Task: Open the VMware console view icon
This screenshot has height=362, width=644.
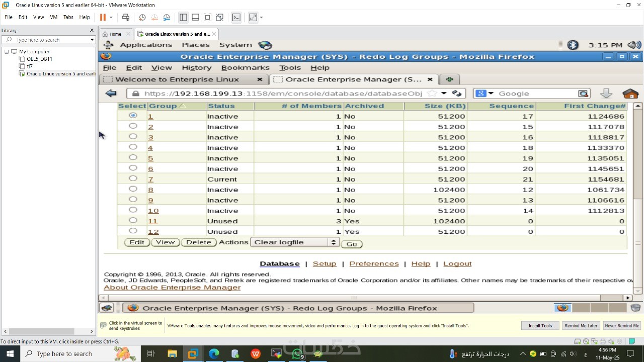Action: point(236,17)
